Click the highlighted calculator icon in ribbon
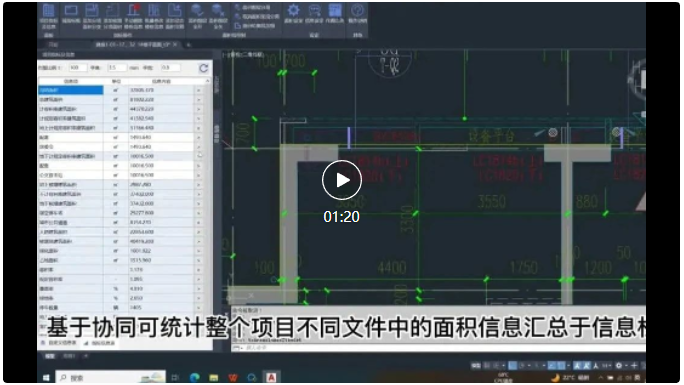The height and width of the screenshot is (385, 684). pyautogui.click(x=335, y=10)
